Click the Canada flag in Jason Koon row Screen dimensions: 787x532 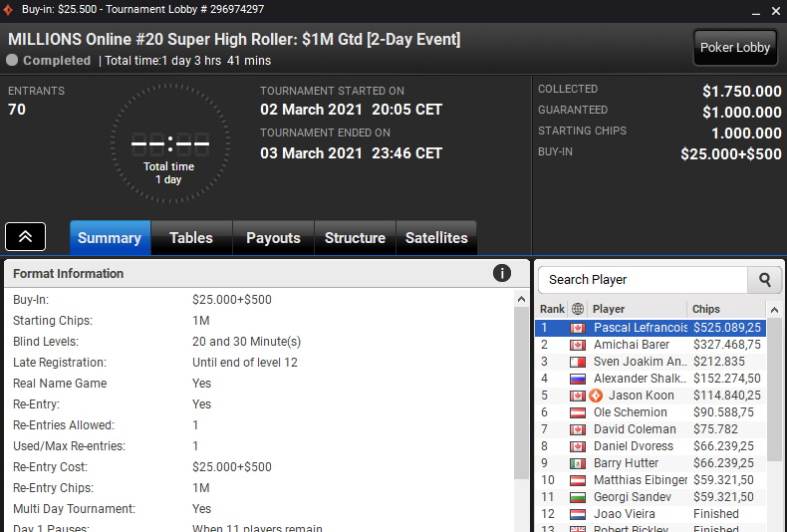point(578,396)
